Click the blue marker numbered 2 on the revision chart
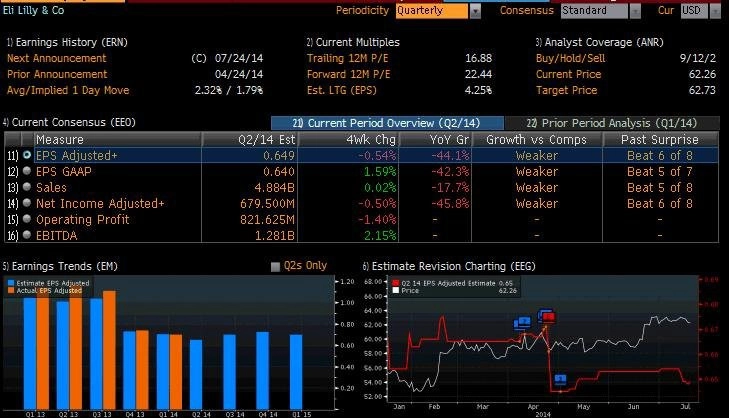 pyautogui.click(x=523, y=322)
